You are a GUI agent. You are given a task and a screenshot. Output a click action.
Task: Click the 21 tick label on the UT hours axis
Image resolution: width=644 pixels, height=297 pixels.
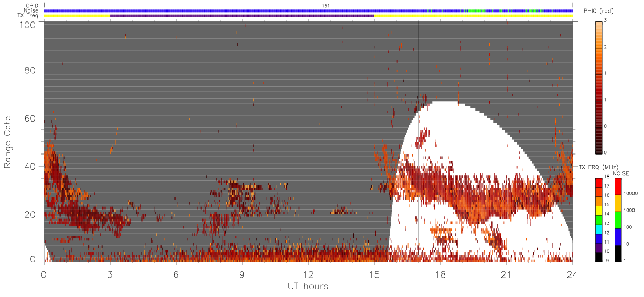coord(507,274)
